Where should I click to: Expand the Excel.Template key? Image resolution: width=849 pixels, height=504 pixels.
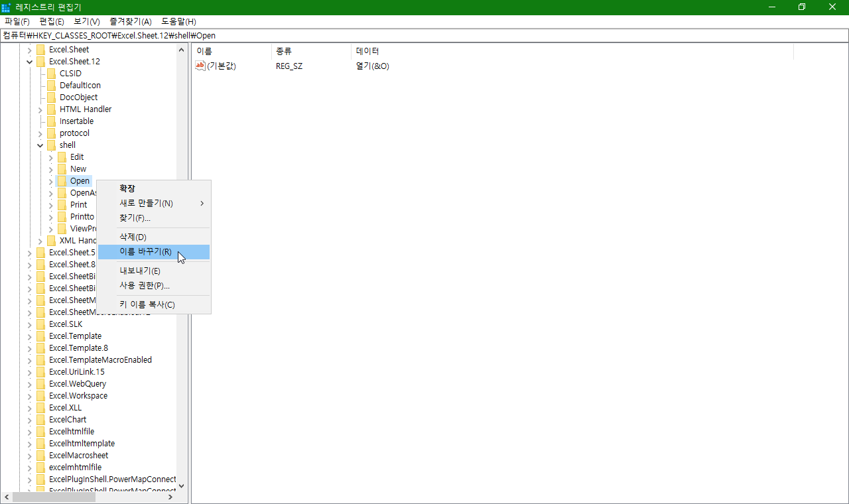pyautogui.click(x=29, y=336)
